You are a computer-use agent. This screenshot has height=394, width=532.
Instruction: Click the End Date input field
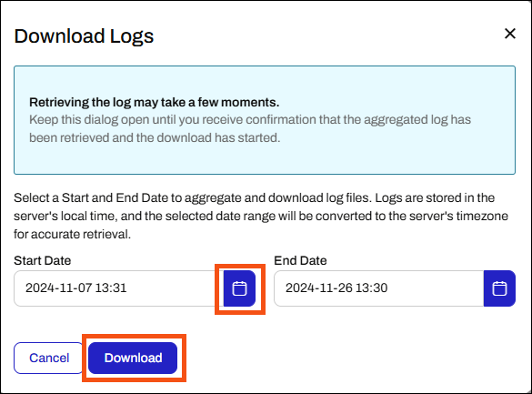(x=379, y=288)
